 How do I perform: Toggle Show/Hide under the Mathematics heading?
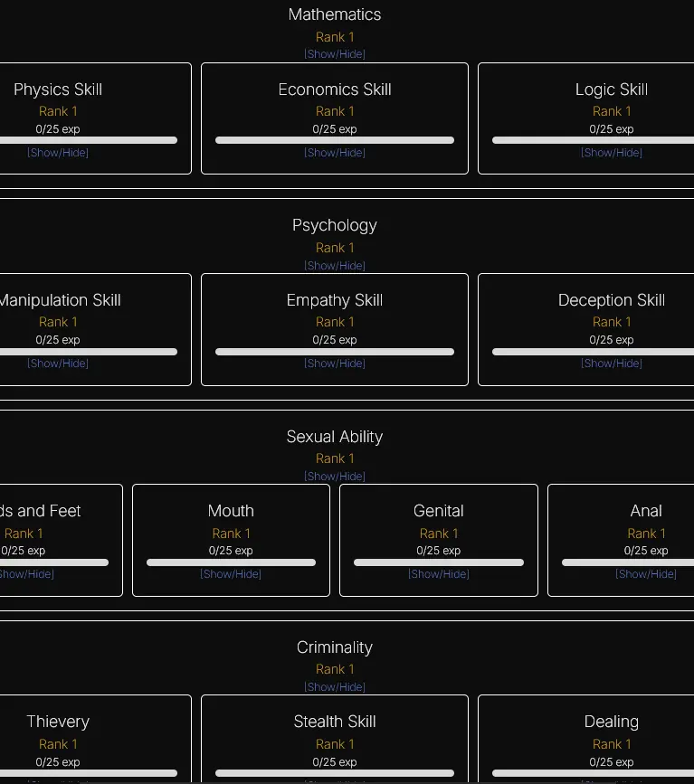click(x=334, y=54)
